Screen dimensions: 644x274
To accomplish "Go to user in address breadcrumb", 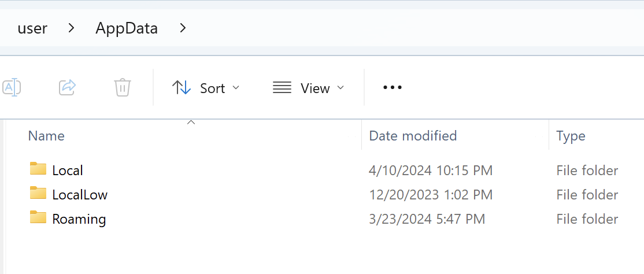I will pos(32,28).
